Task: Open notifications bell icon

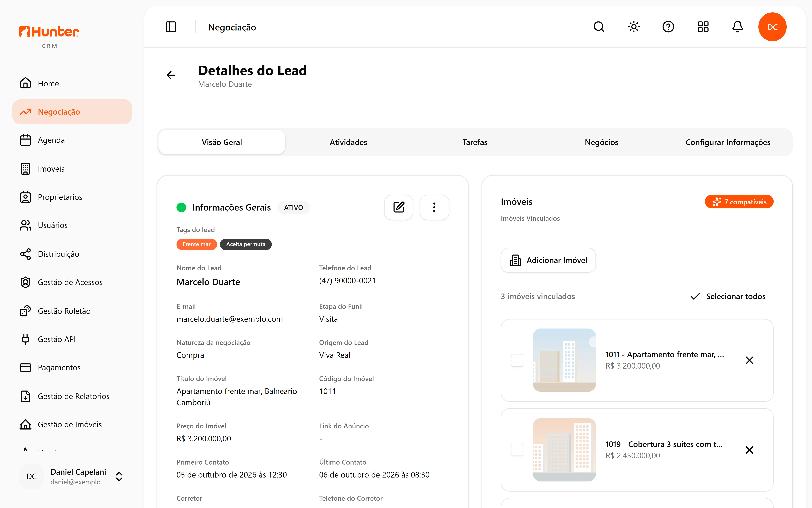Action: tap(738, 27)
